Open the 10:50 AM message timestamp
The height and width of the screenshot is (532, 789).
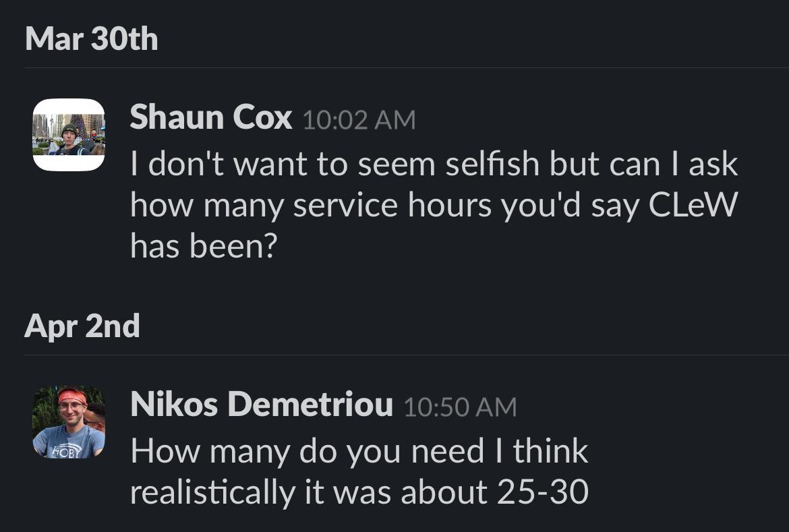[x=460, y=407]
